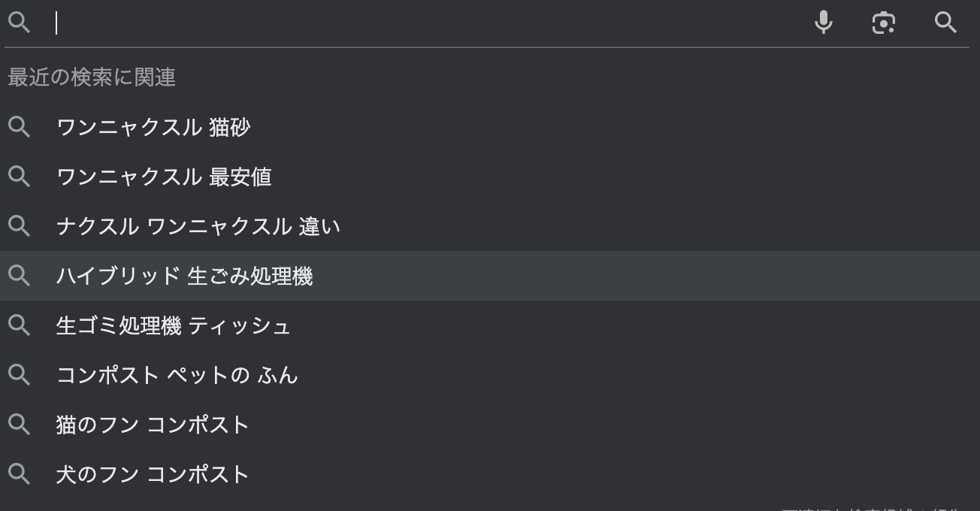980x511 pixels.
Task: Click magnifier icon beside 生ゴミ処理機 ティッシュ
Action: [x=19, y=325]
